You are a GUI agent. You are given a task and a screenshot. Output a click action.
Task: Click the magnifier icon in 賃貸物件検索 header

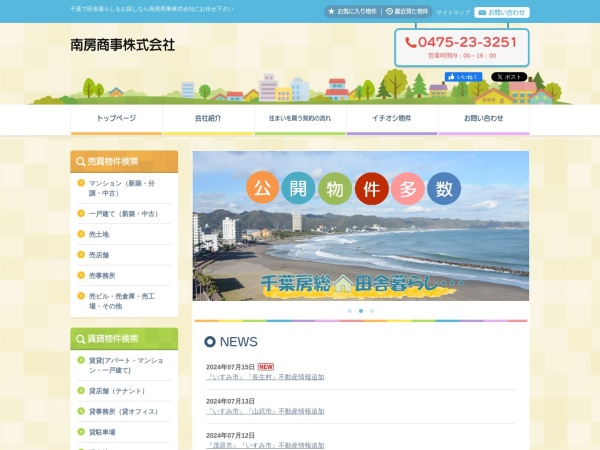pyautogui.click(x=80, y=339)
